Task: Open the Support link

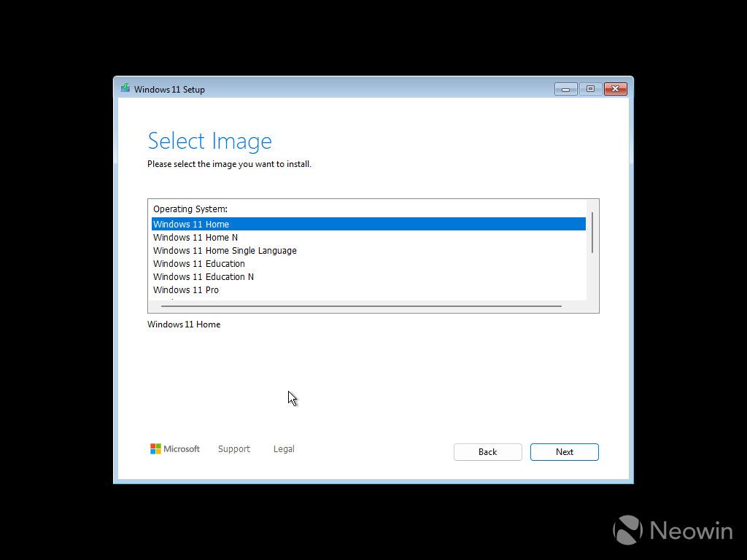Action: [234, 448]
